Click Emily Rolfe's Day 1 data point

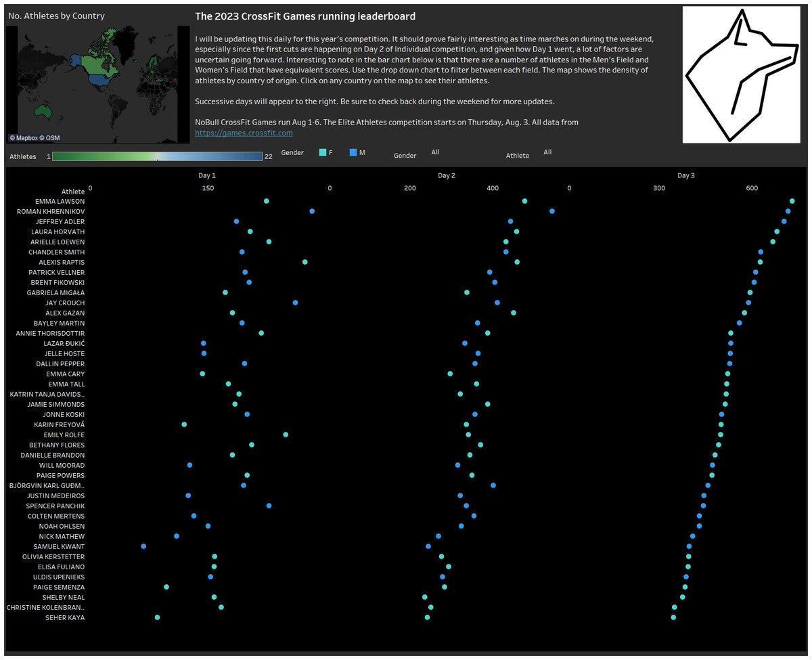click(286, 435)
